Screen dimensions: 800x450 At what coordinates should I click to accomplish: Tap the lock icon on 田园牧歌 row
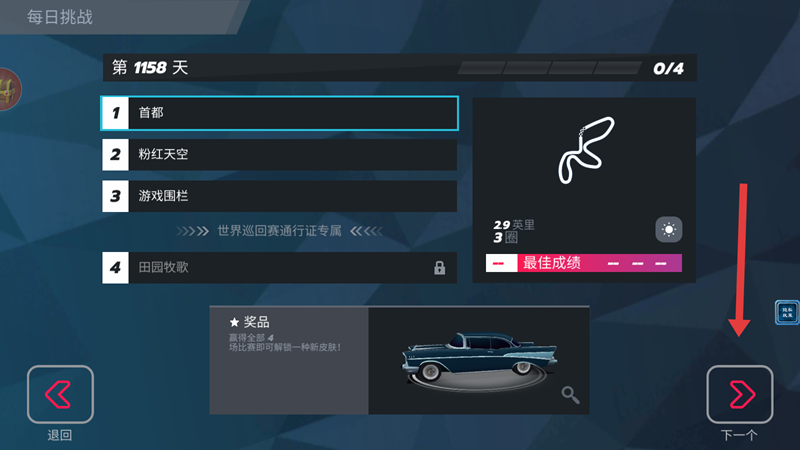click(439, 268)
